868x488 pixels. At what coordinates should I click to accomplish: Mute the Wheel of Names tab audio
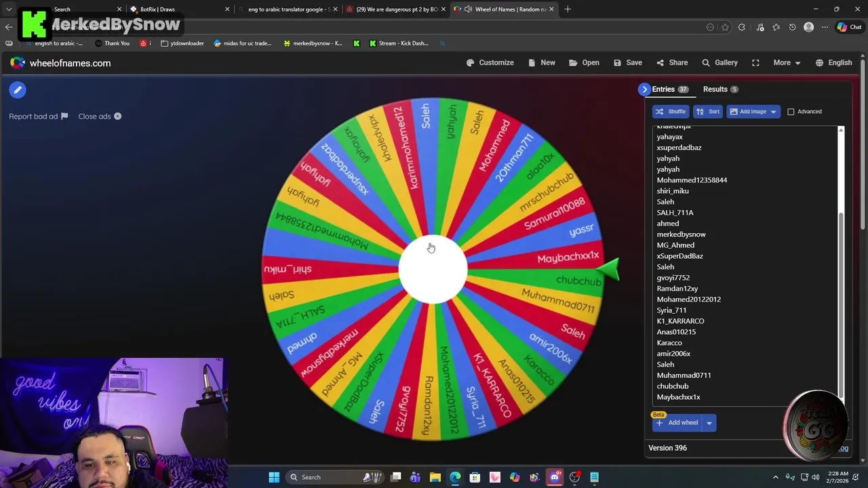pos(468,9)
